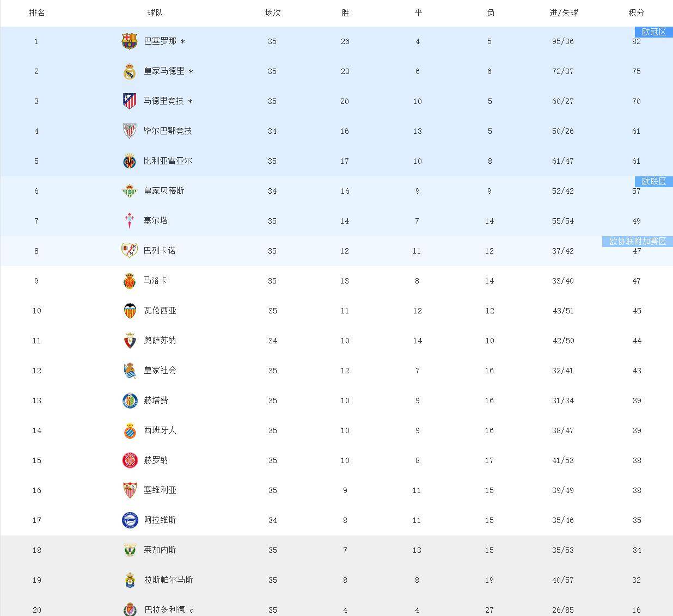
Task: Click the 欧协联附加赛区 zone label
Action: point(637,242)
